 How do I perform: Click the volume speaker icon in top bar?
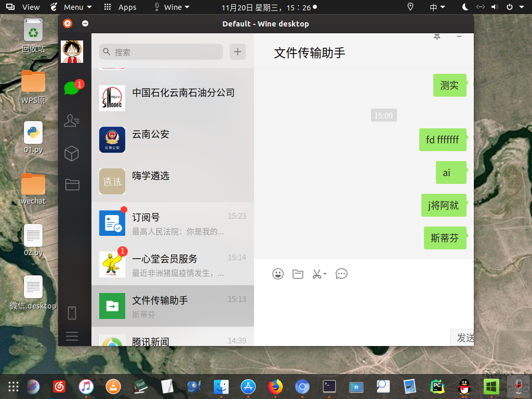[495, 7]
